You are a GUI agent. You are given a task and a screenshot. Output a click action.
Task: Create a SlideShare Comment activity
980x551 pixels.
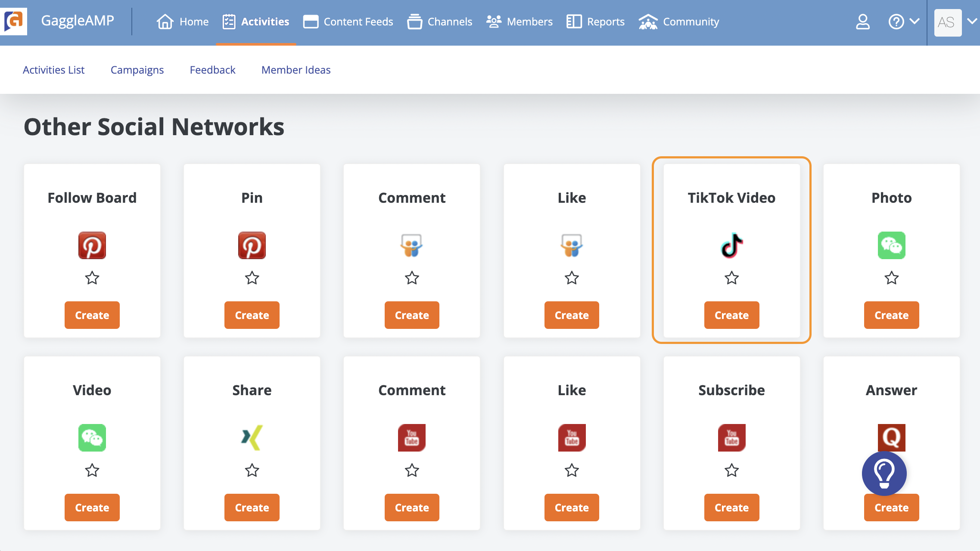click(x=412, y=315)
